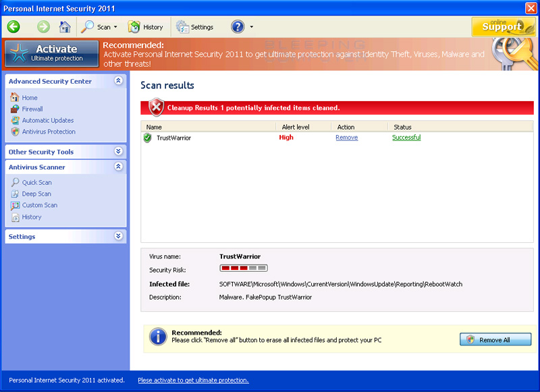This screenshot has height=392, width=540.
Task: Open Settings from the top toolbar
Action: [x=195, y=27]
